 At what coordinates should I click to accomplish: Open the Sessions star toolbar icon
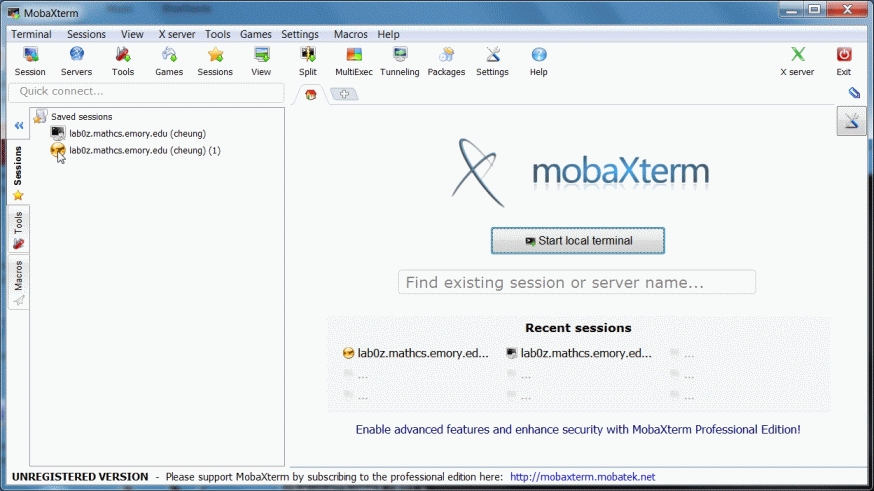[x=215, y=61]
